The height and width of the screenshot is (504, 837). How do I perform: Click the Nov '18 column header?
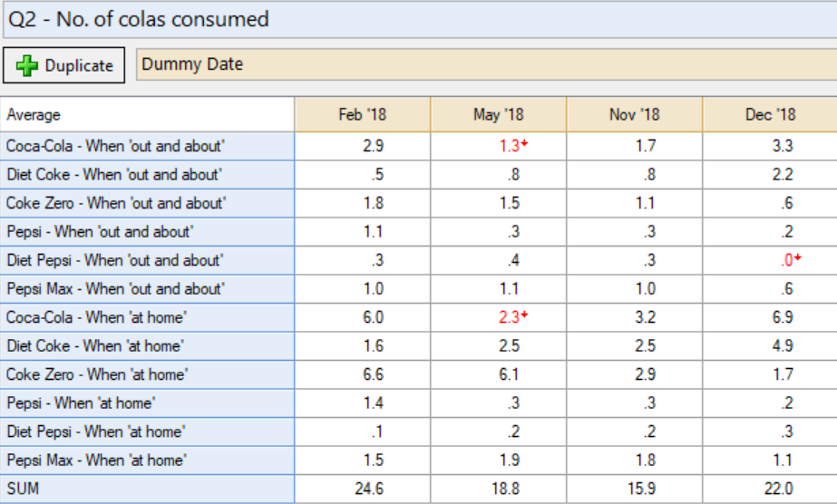(x=634, y=115)
